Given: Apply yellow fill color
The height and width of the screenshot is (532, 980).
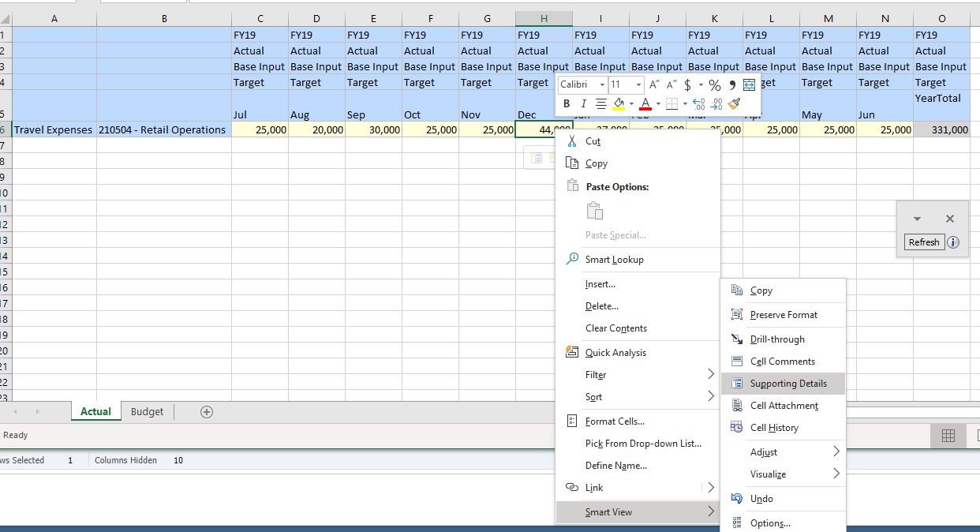Looking at the screenshot, I should pyautogui.click(x=619, y=103).
